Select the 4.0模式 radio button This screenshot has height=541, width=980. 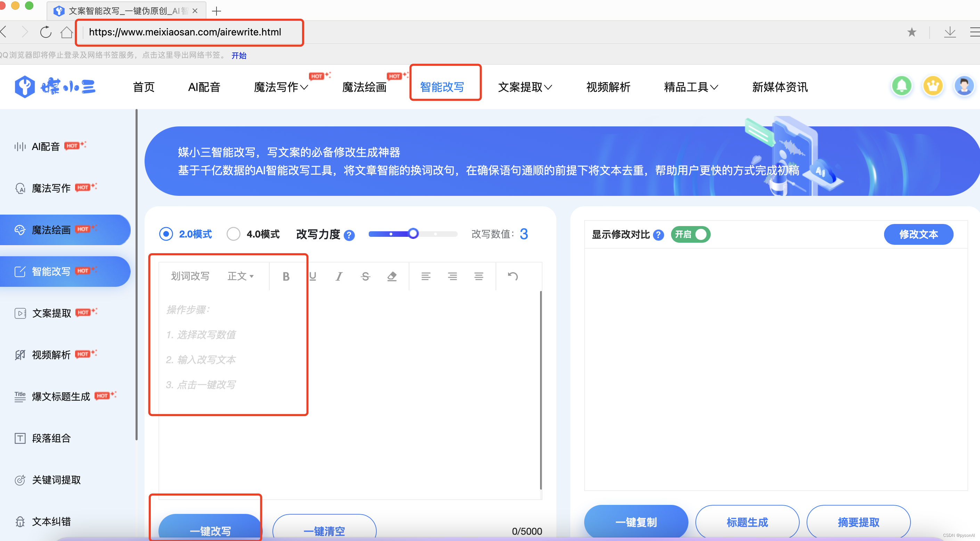point(233,234)
